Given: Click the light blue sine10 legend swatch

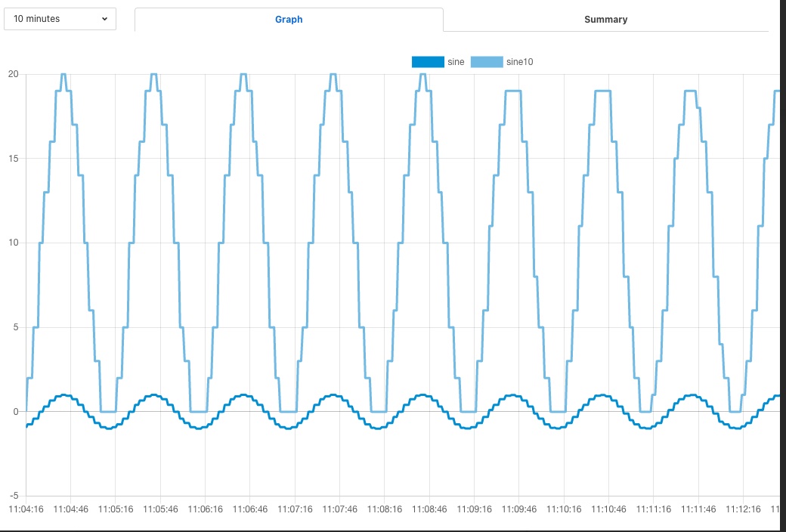Looking at the screenshot, I should tap(487, 62).
